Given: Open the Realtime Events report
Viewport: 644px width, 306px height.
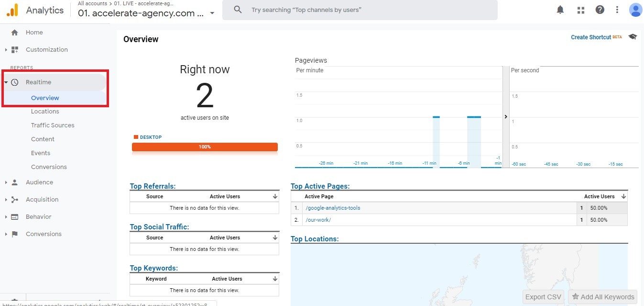Looking at the screenshot, I should [x=41, y=153].
